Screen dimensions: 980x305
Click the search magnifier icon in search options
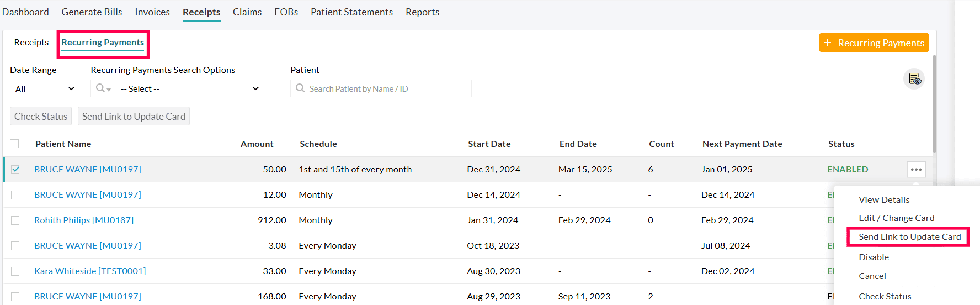pos(100,88)
